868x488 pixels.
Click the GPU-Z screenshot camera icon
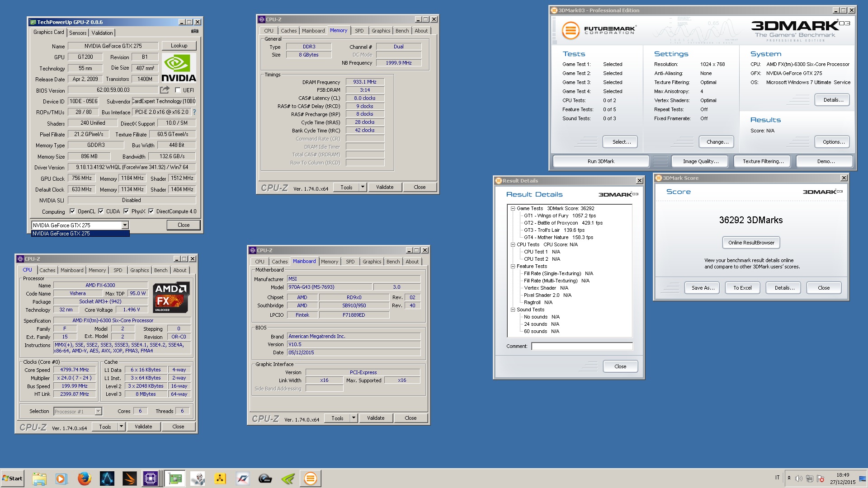pos(194,31)
